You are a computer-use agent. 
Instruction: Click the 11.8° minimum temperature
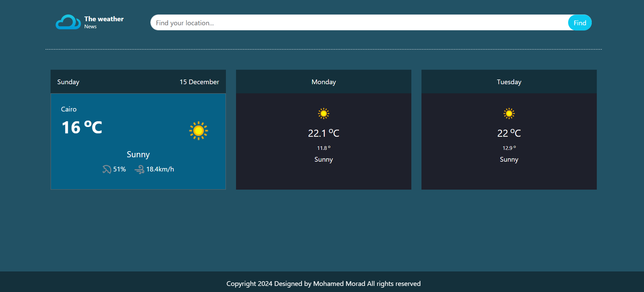[324, 148]
